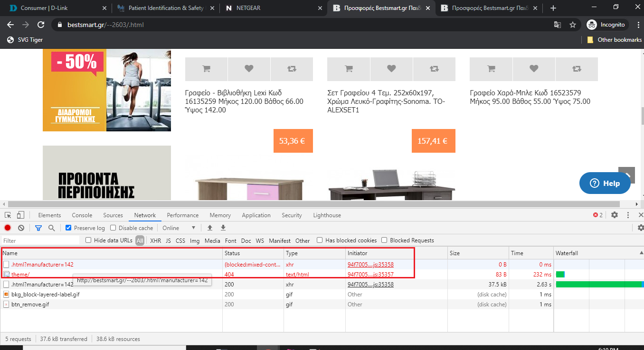The image size is (644, 350).
Task: Click the import HAR file upload arrow
Action: coord(210,228)
